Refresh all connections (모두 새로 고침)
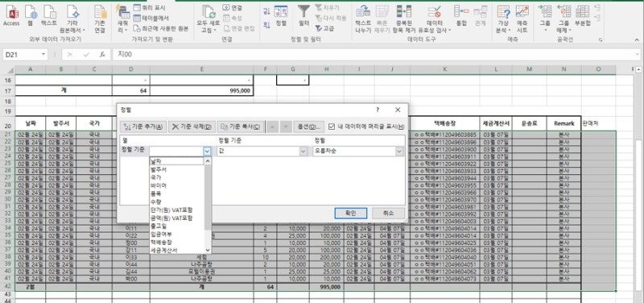 (208, 19)
